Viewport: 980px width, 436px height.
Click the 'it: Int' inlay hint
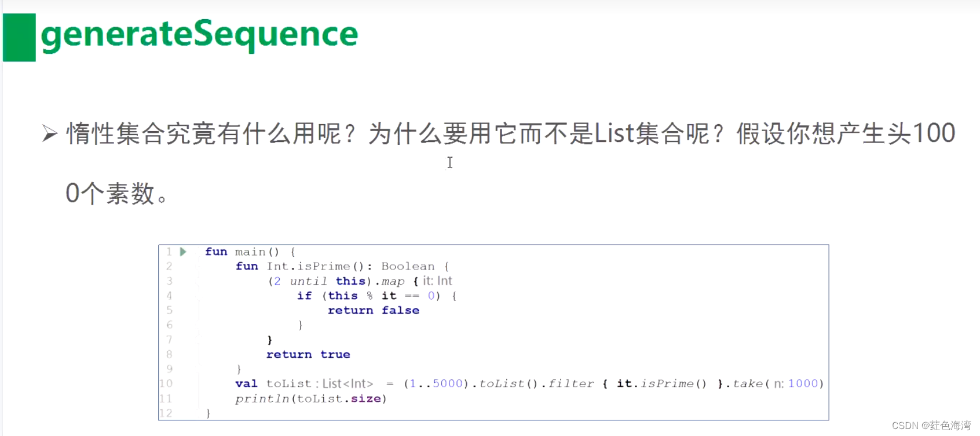(437, 281)
